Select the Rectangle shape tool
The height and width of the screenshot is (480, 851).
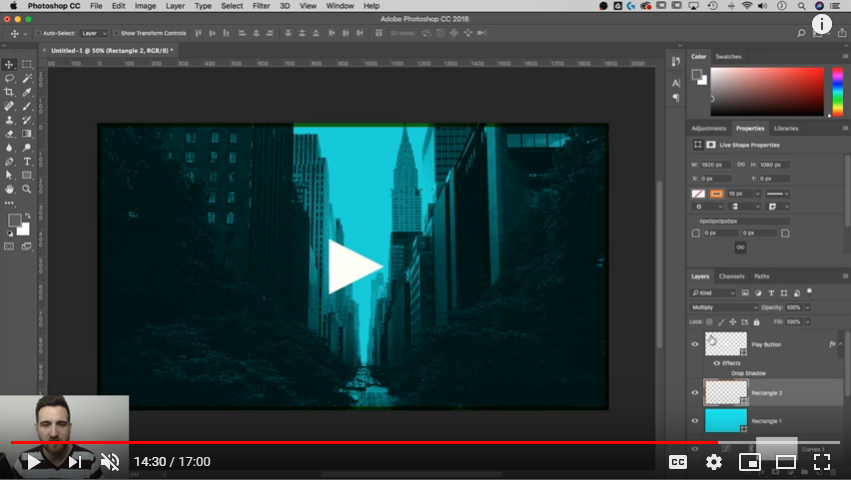tap(27, 175)
